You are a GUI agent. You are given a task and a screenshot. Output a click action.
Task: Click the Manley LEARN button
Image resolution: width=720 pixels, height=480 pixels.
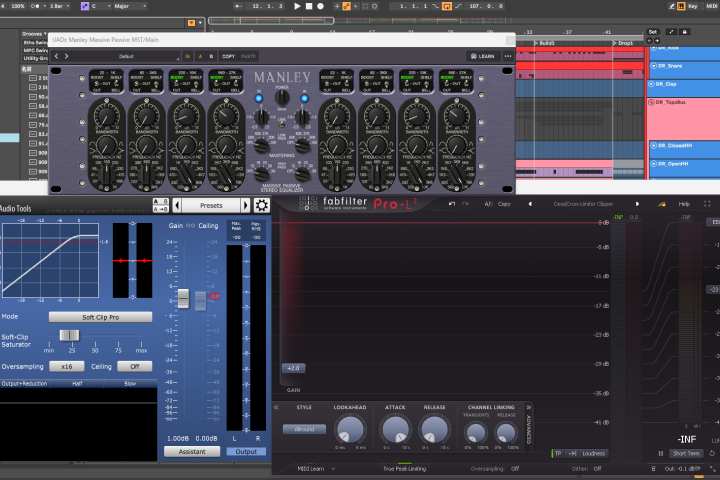(x=483, y=56)
